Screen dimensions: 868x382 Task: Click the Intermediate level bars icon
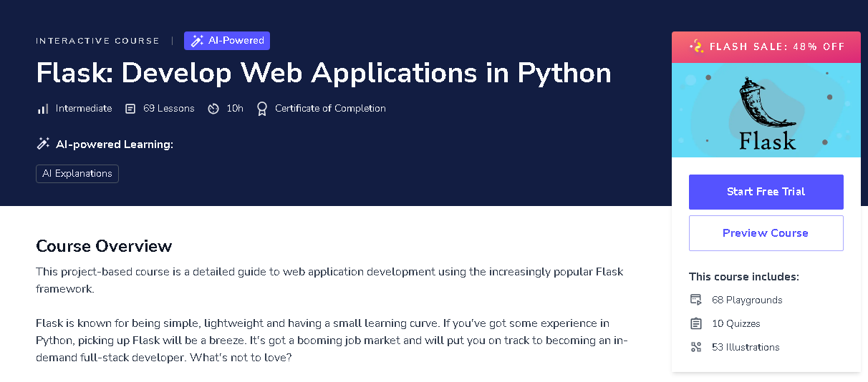point(43,109)
